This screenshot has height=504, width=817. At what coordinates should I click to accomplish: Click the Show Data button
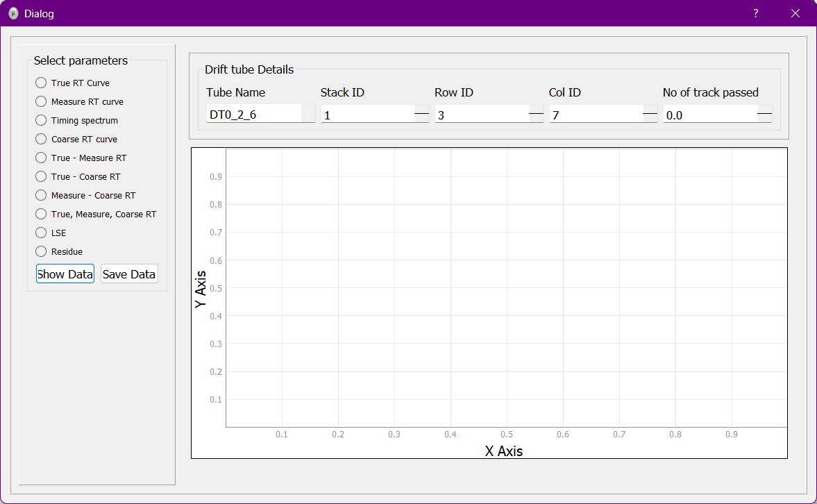click(x=65, y=274)
